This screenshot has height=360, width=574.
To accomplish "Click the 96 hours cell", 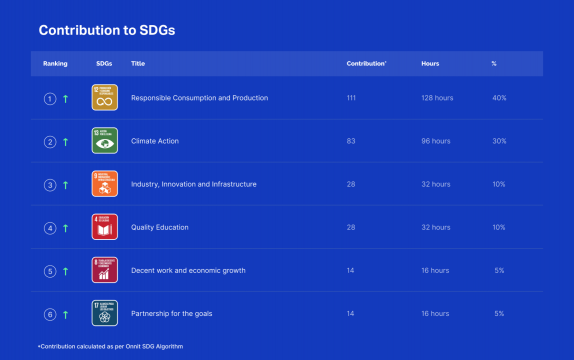I will click(436, 141).
